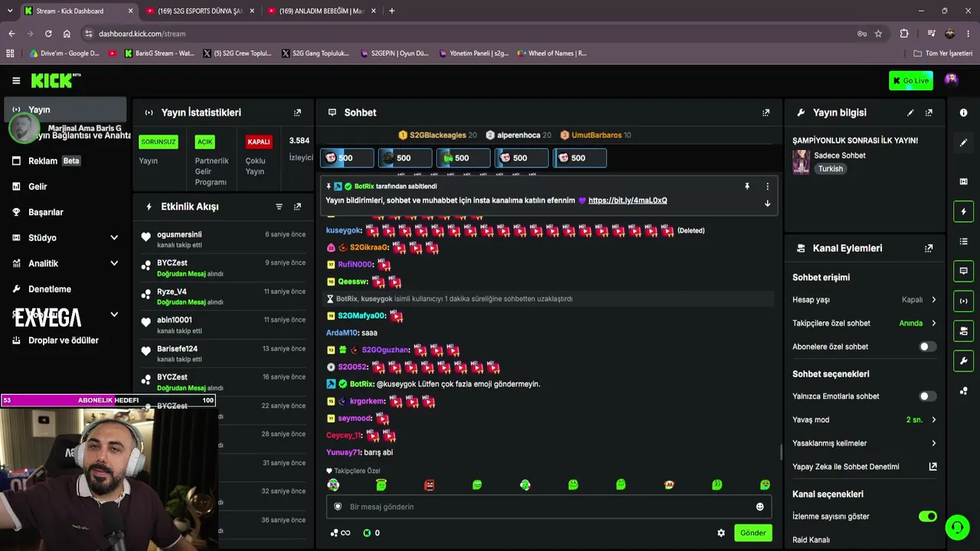Open the bit.ly link in the pinned message

click(628, 201)
